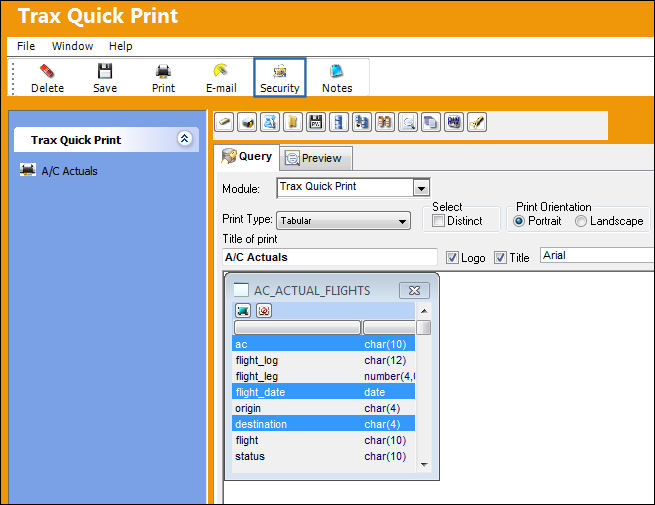Close the AC_ACTUAL_FLIGHTS table window
655x505 pixels.
click(x=414, y=290)
